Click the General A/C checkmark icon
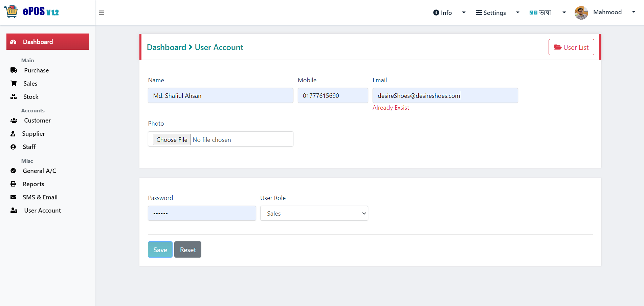Viewport: 644px width, 306px height. [x=13, y=171]
